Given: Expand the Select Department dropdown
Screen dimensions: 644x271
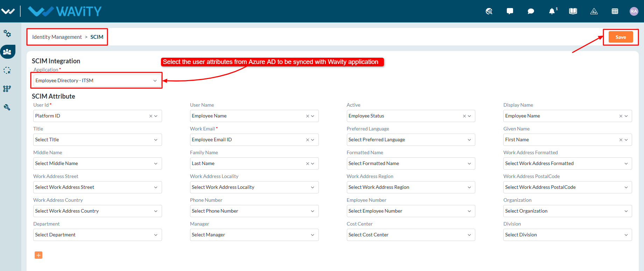Looking at the screenshot, I should point(98,235).
